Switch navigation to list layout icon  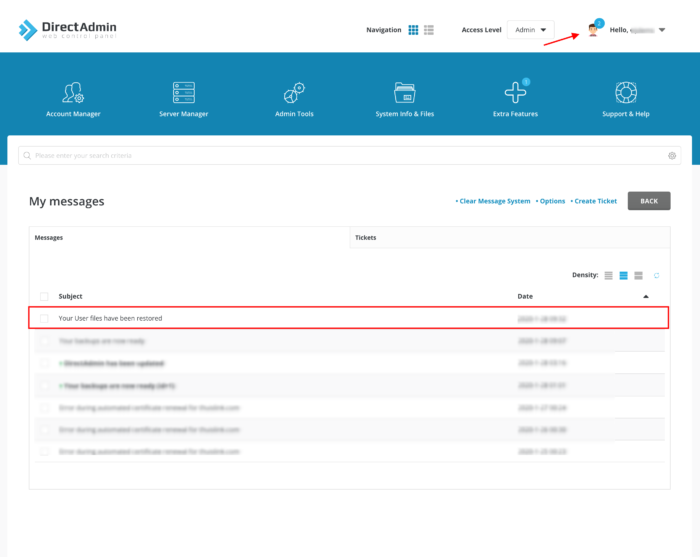429,30
